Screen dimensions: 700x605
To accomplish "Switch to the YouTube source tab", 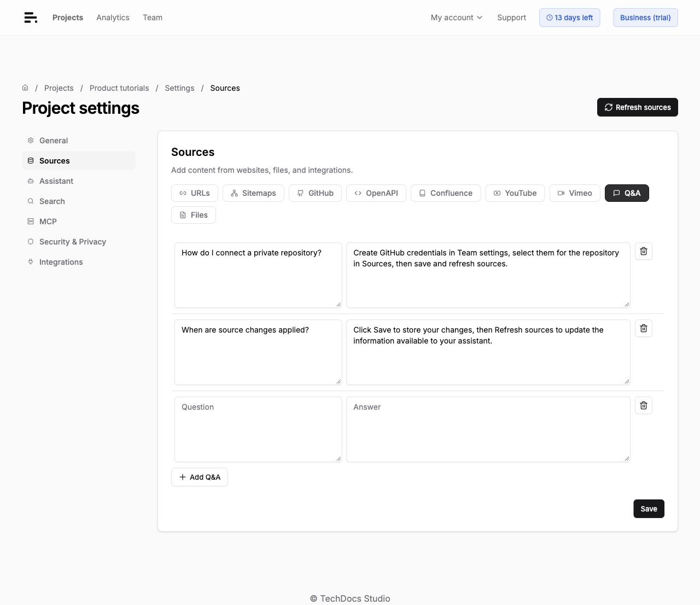I will click(x=515, y=193).
